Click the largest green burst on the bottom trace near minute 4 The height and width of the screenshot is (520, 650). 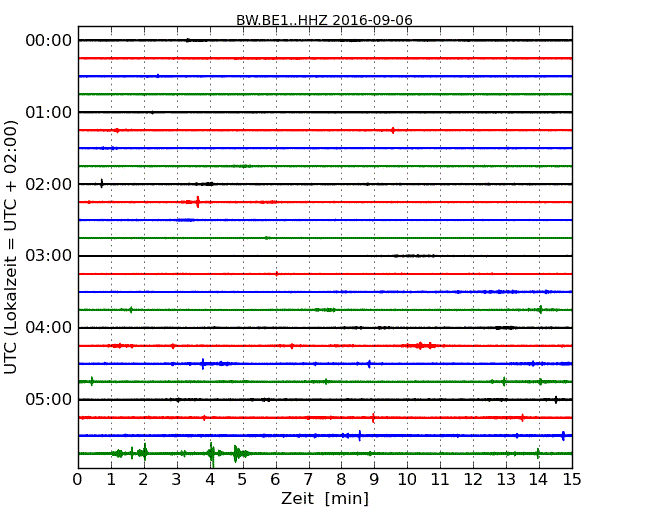(x=211, y=454)
